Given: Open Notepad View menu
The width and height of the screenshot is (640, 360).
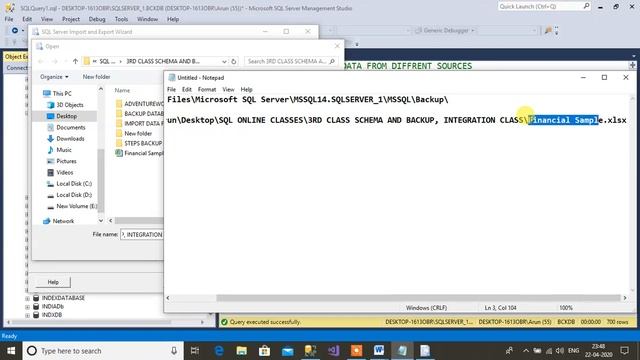Looking at the screenshot, I should point(228,89).
